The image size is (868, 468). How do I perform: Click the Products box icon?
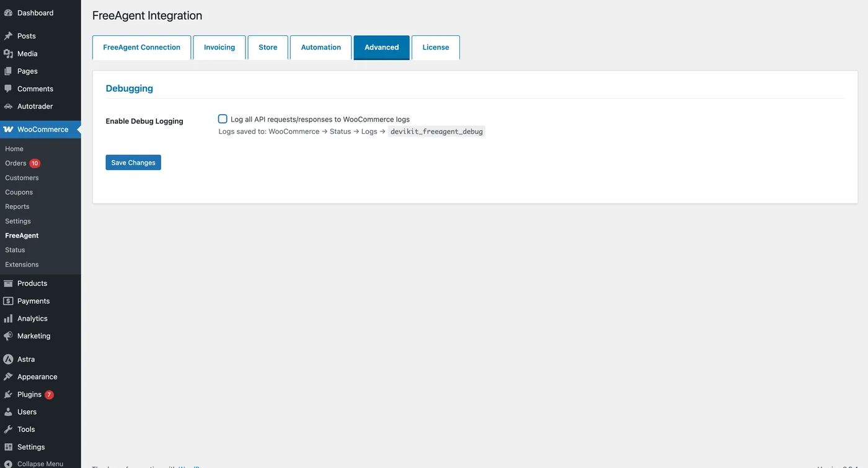pyautogui.click(x=8, y=283)
